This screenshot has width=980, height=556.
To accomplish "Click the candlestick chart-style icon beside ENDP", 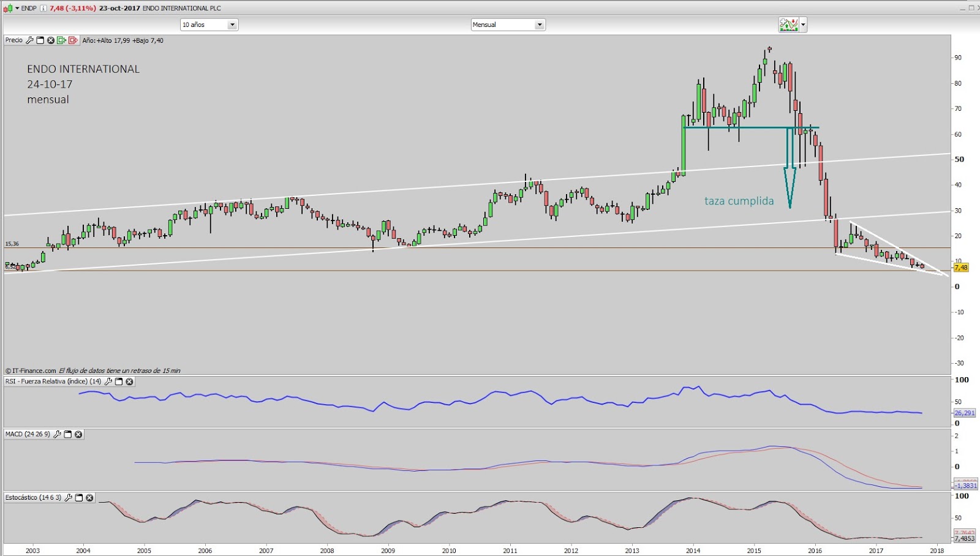I will (x=8, y=8).
